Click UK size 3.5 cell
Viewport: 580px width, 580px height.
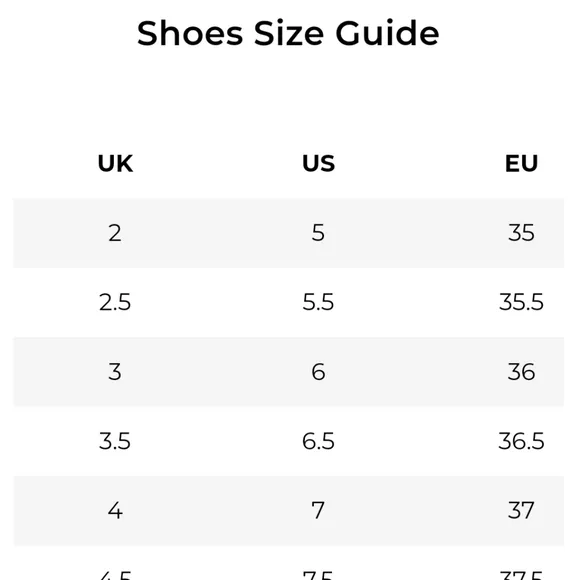click(115, 441)
